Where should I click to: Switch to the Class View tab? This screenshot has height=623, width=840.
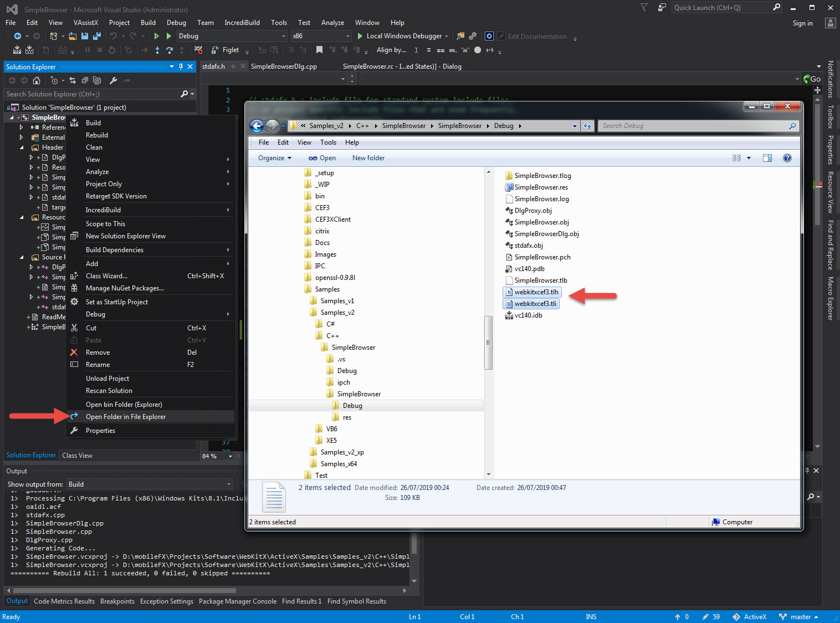[x=77, y=456]
